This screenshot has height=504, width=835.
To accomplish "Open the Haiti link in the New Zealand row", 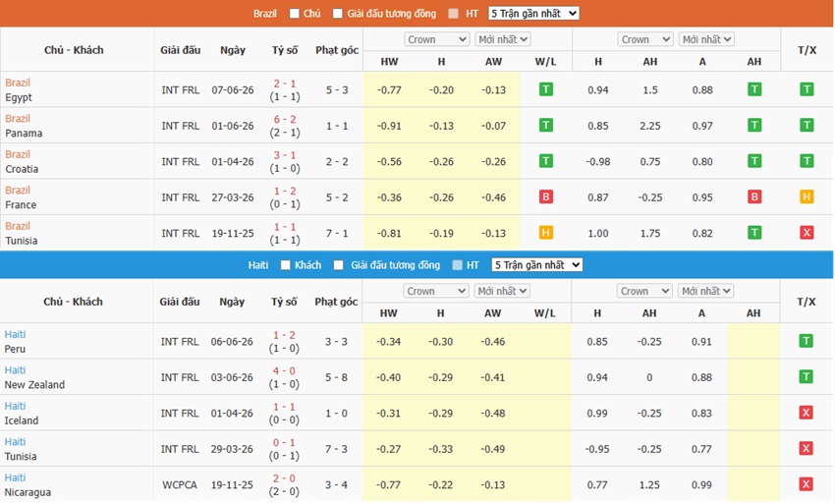I will click(x=15, y=369).
